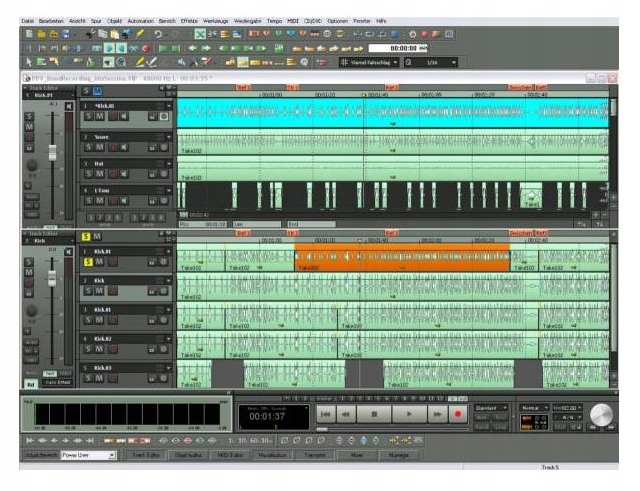Viewport: 640px width, 491px height.
Task: Toggle Mute on the Kick.03 track
Action: click(100, 378)
